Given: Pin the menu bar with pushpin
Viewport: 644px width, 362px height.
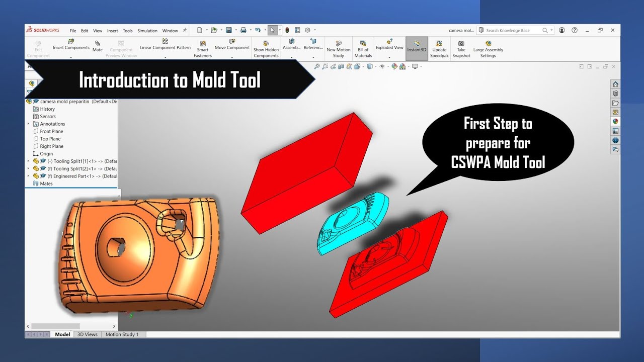Looking at the screenshot, I should [185, 30].
